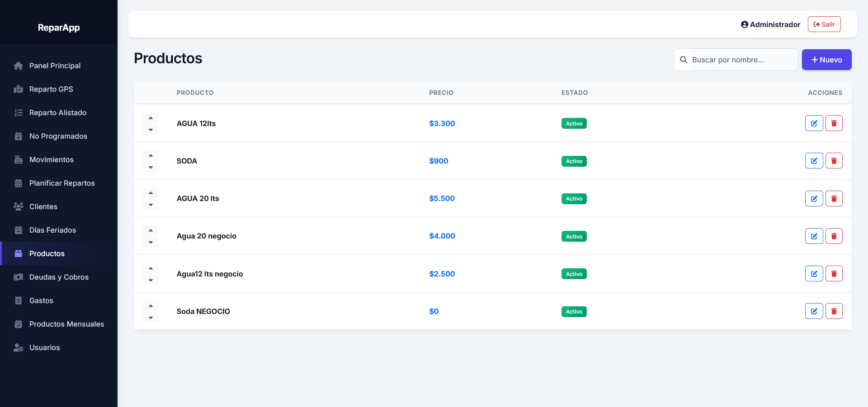Viewport: 868px width, 407px height.
Task: Click the Nuevo button
Action: tap(826, 60)
